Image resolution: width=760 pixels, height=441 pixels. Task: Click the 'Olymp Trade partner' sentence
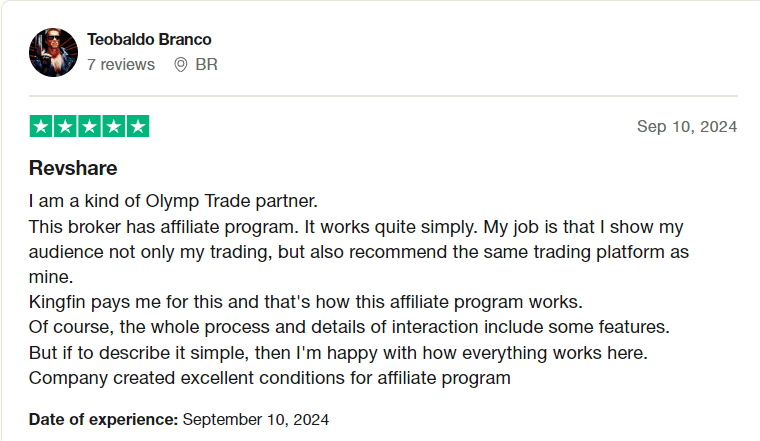pos(173,200)
